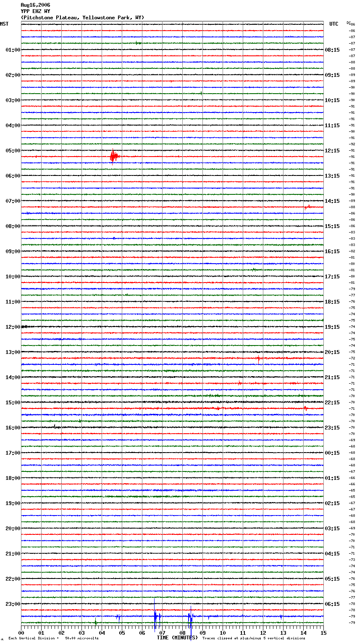Image resolution: width=357 pixels, height=644 pixels.
Task: Click the 10:15 UTC time label
Action: coord(332,100)
